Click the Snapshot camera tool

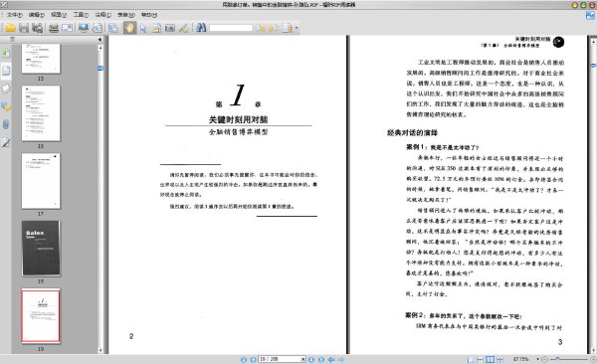[x=170, y=28]
